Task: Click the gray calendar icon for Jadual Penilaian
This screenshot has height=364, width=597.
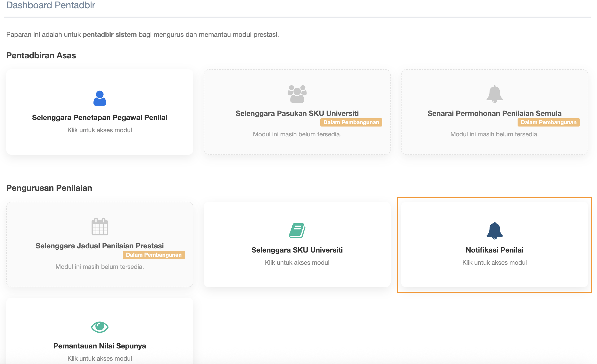Action: coord(100,227)
